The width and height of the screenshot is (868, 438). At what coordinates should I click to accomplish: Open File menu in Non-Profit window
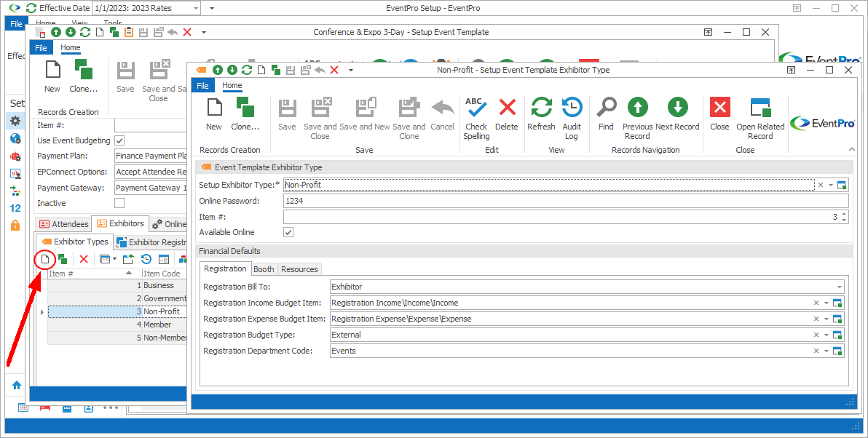click(x=203, y=85)
